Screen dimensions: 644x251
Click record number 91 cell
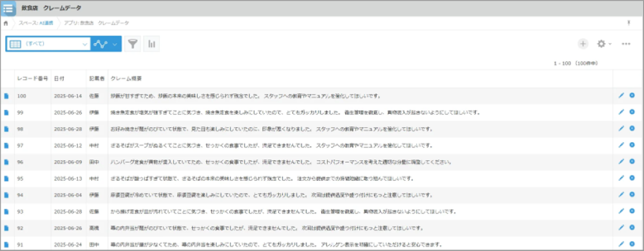coord(20,245)
